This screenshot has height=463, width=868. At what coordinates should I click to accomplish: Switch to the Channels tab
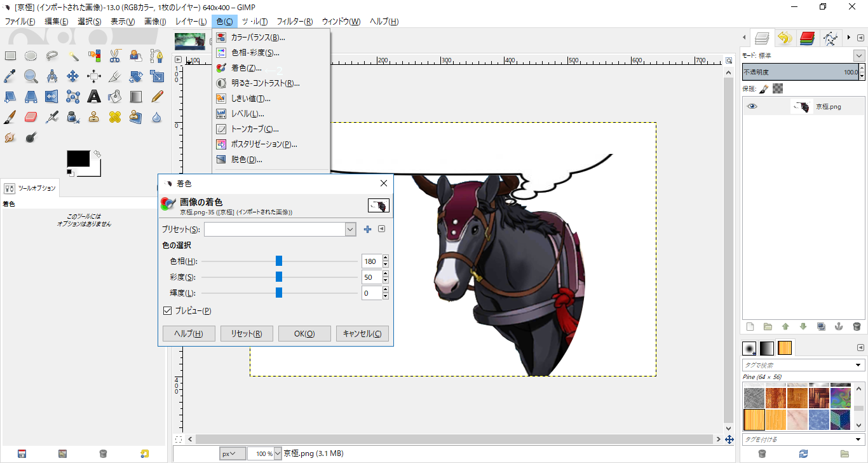pyautogui.click(x=807, y=38)
